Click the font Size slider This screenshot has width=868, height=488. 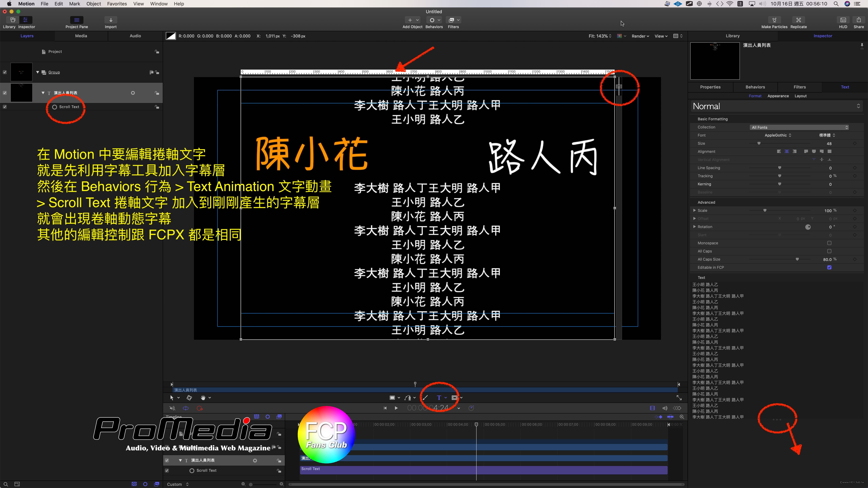tap(759, 144)
